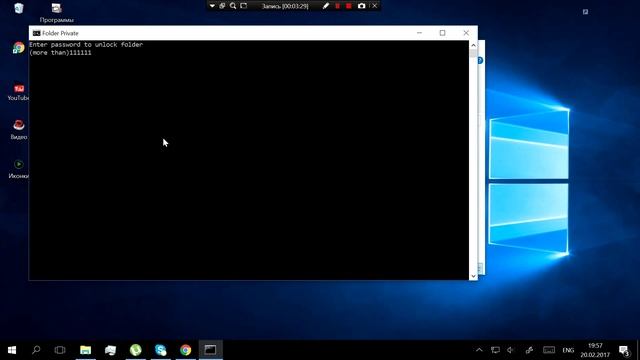Click the recorder copy-windows icon
Screen dimensions: 640x360
tap(222, 6)
